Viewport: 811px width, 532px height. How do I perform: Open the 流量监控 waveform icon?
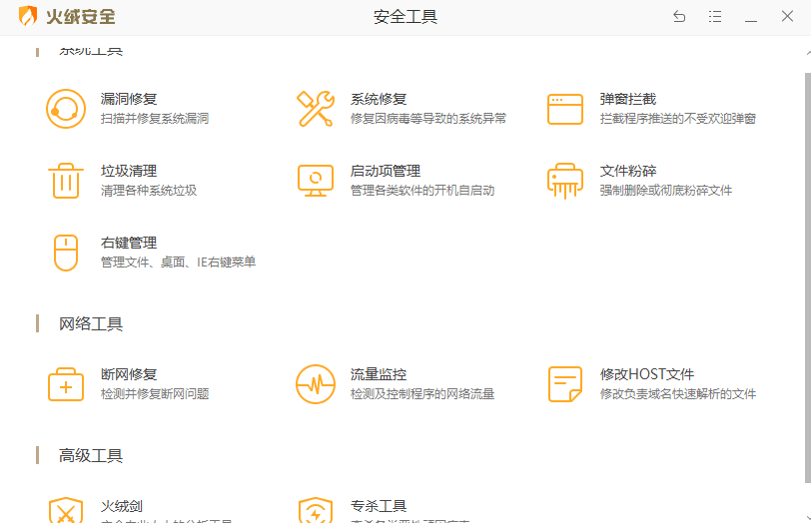click(x=316, y=384)
